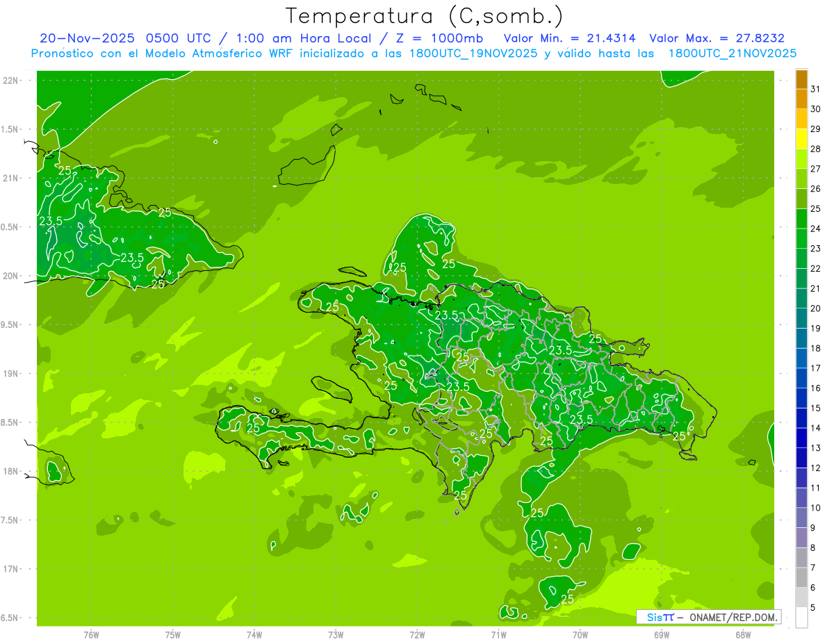The height and width of the screenshot is (644, 834).
Task: Click the '71W' longitude axis label
Action: pyautogui.click(x=498, y=635)
